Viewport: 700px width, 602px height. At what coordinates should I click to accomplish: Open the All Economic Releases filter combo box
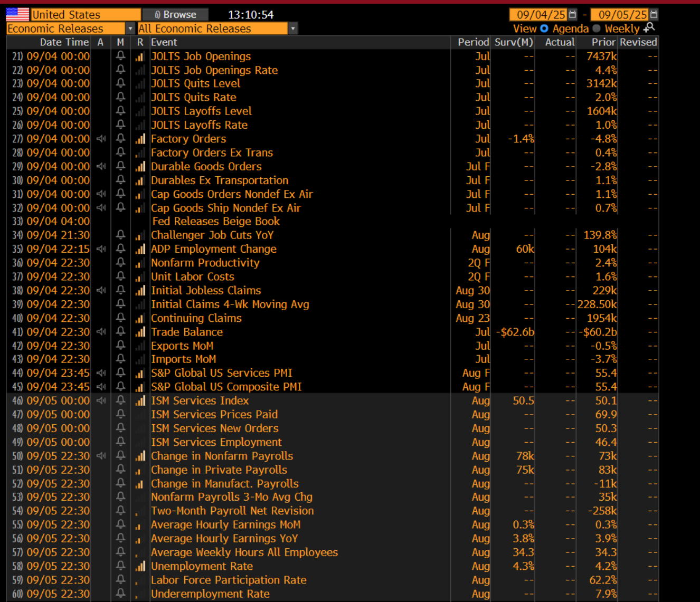click(217, 28)
